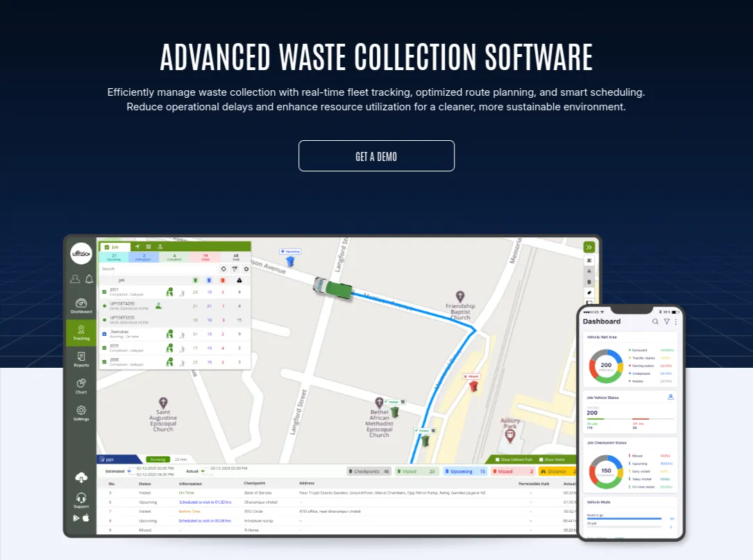The width and height of the screenshot is (753, 560).
Task: Click the GET A DEMO button
Action: pyautogui.click(x=376, y=155)
